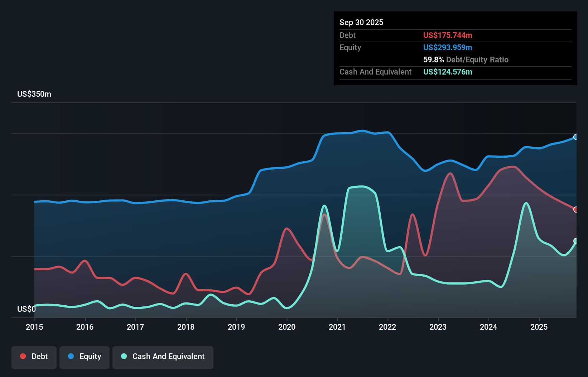Click the 59.8% Debt/Equity Ratio text
Screen dimensions: 588x377
466,59
